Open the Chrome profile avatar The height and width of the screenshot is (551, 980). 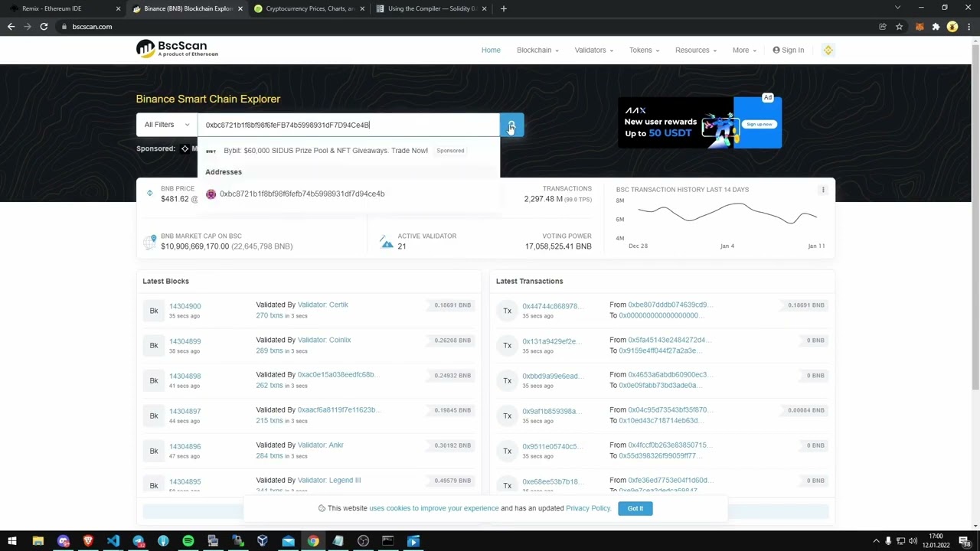[x=952, y=27]
